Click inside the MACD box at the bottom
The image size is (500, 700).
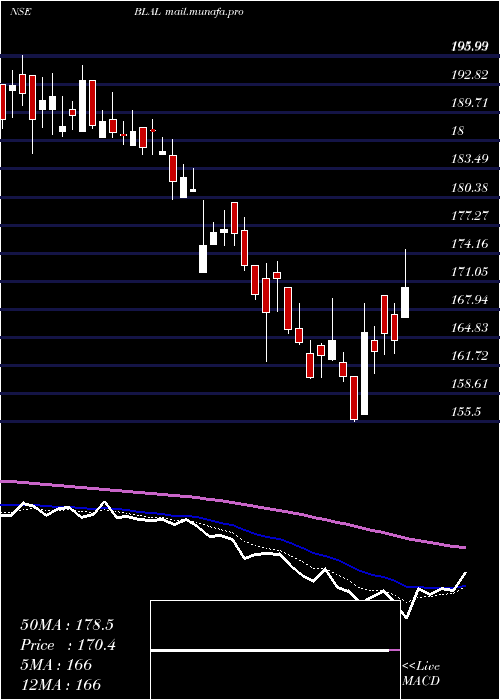pos(275,650)
